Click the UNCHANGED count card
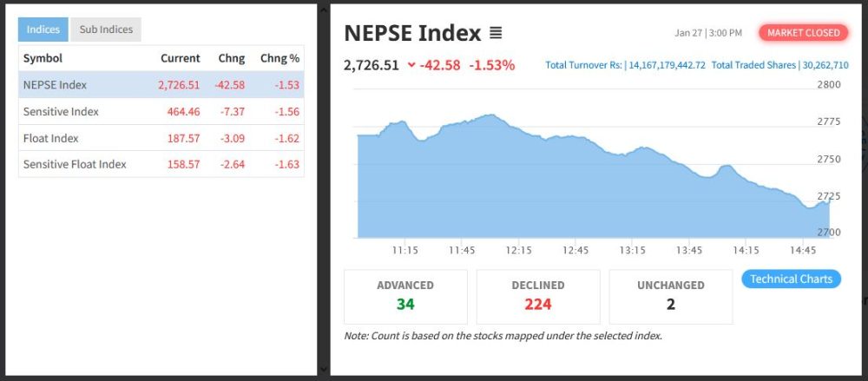Image resolution: width=868 pixels, height=381 pixels. click(671, 296)
